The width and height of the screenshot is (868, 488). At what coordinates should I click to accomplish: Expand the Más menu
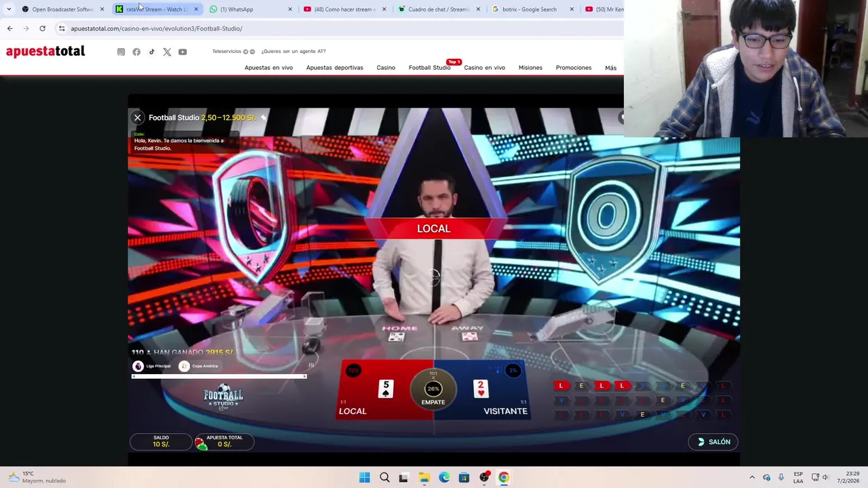click(x=610, y=68)
